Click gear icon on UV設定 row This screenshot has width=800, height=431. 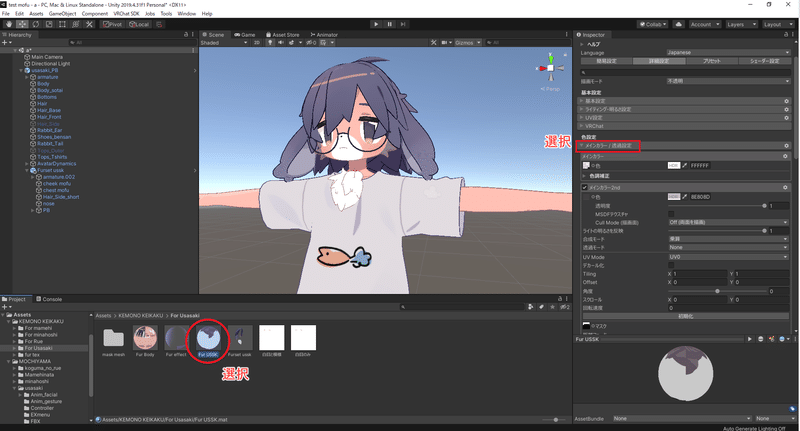point(786,118)
